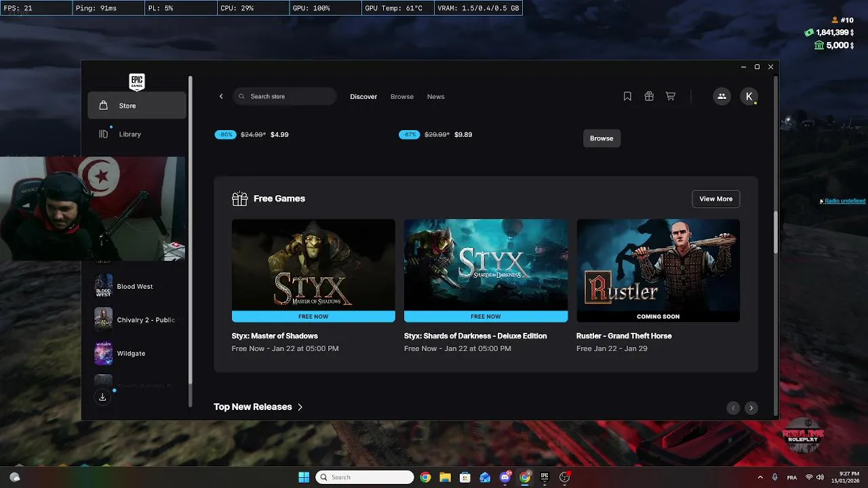Open Wildgate from sidebar list
The height and width of the screenshot is (488, 868).
coord(136,353)
